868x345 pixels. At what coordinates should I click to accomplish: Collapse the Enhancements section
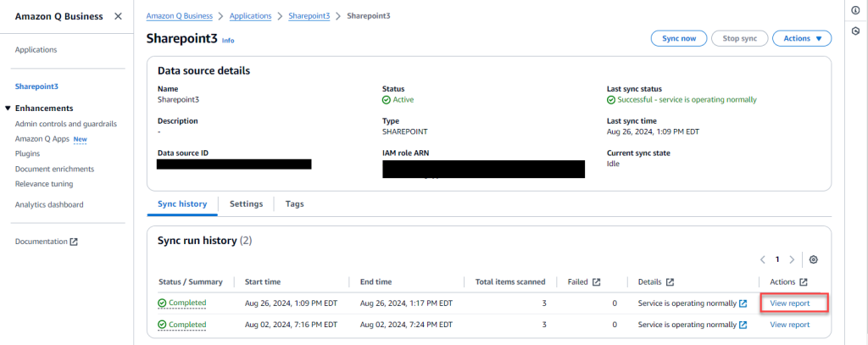(x=8, y=108)
